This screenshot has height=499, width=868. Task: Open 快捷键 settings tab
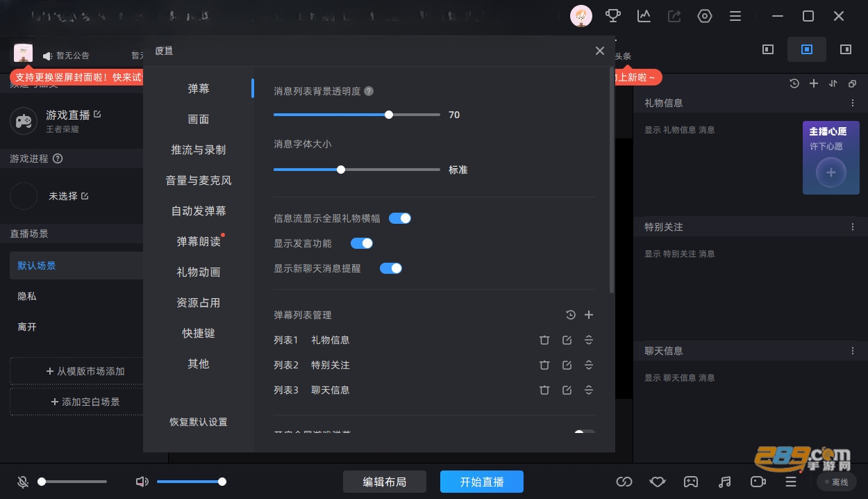[x=199, y=334]
